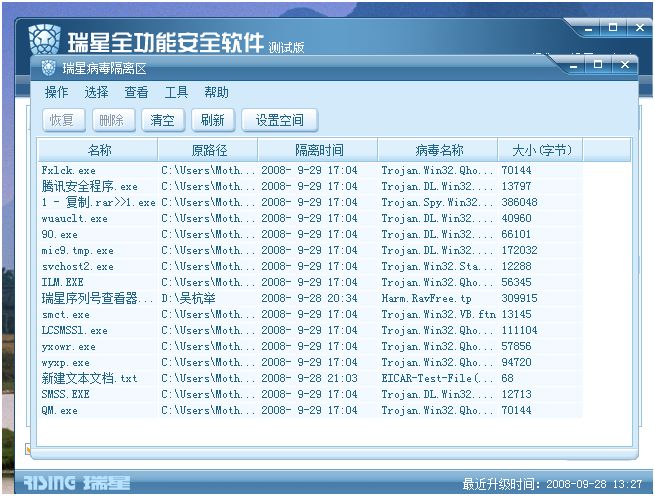
Task: Click the 2008-9-28 20:34 quarantine time
Action: tap(310, 298)
